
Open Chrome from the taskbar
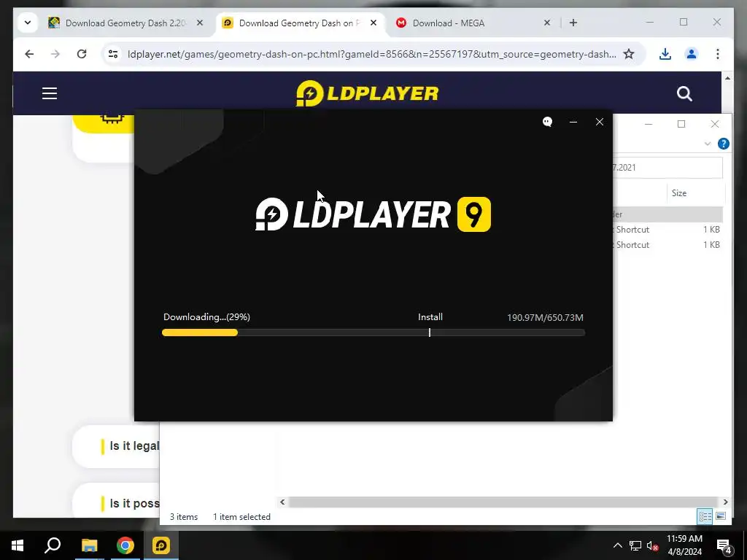click(x=125, y=545)
